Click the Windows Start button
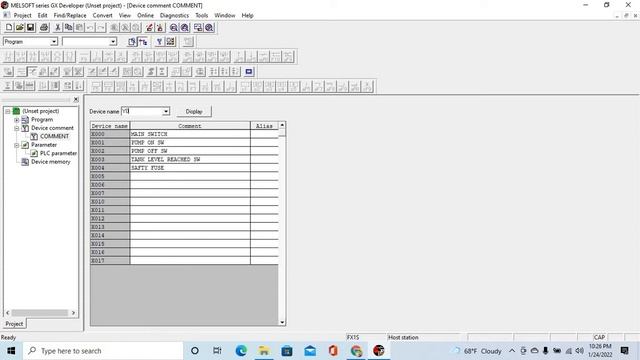 [11, 351]
